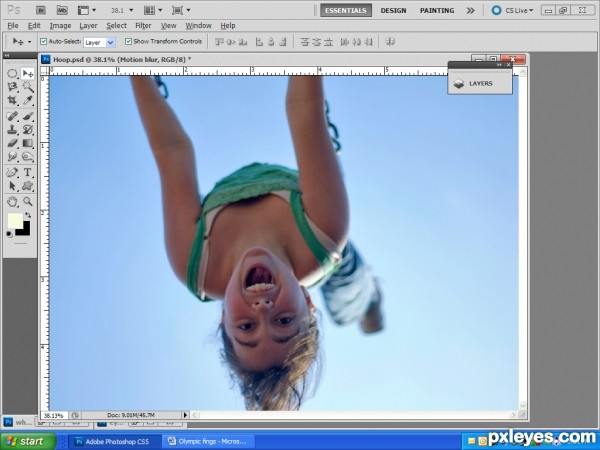Select the Path Selection tool

pyautogui.click(x=12, y=186)
